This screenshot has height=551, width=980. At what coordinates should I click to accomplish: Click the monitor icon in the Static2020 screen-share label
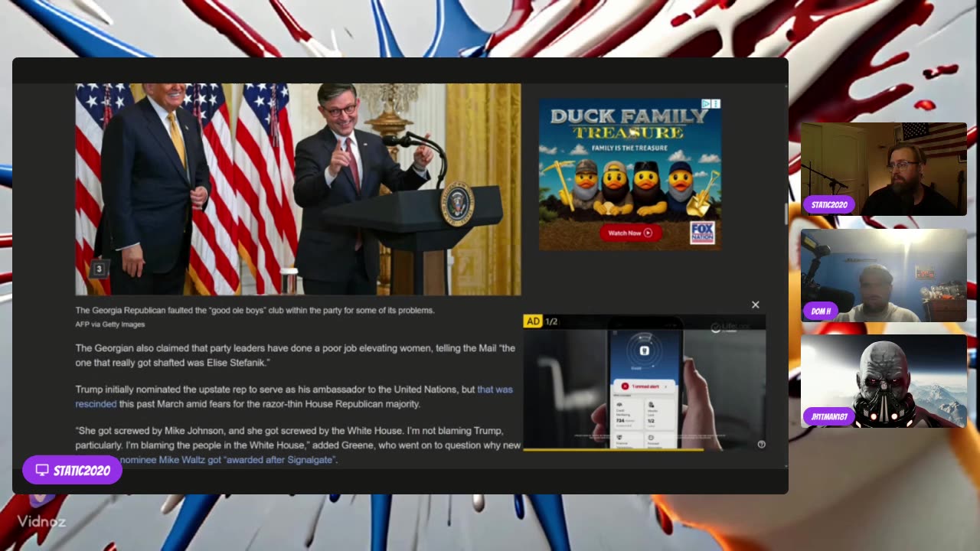click(x=42, y=470)
